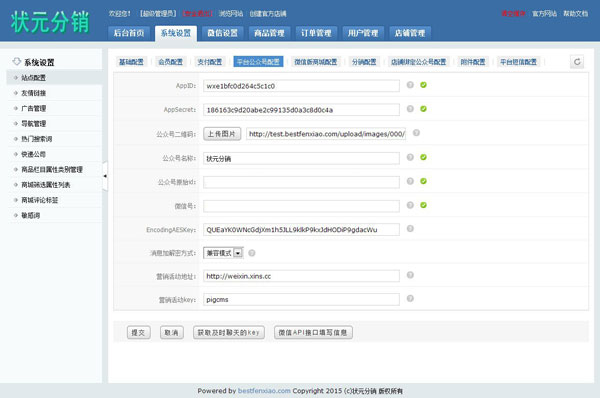
Task: Select the 附件配置 sub-tab
Action: point(473,62)
